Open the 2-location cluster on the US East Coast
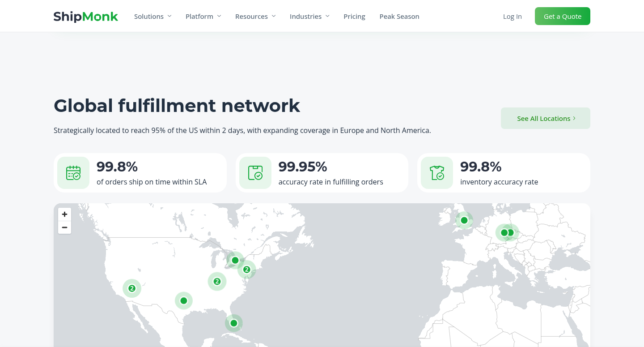644x347 pixels. pyautogui.click(x=246, y=270)
